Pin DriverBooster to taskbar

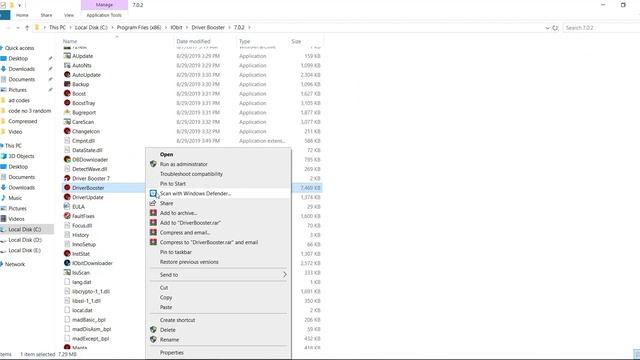point(176,252)
